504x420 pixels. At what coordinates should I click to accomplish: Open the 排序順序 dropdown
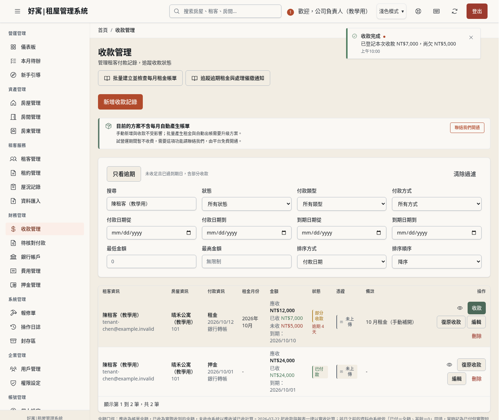coord(437,262)
